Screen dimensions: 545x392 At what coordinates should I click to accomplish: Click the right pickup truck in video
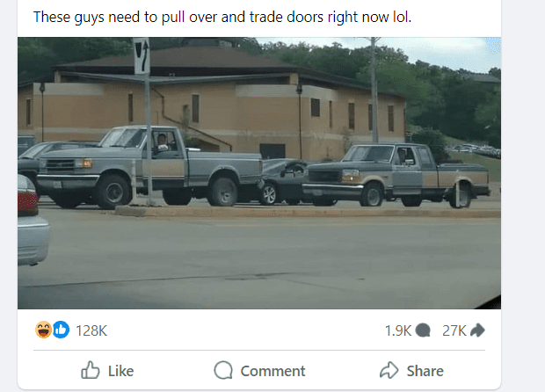click(x=396, y=176)
